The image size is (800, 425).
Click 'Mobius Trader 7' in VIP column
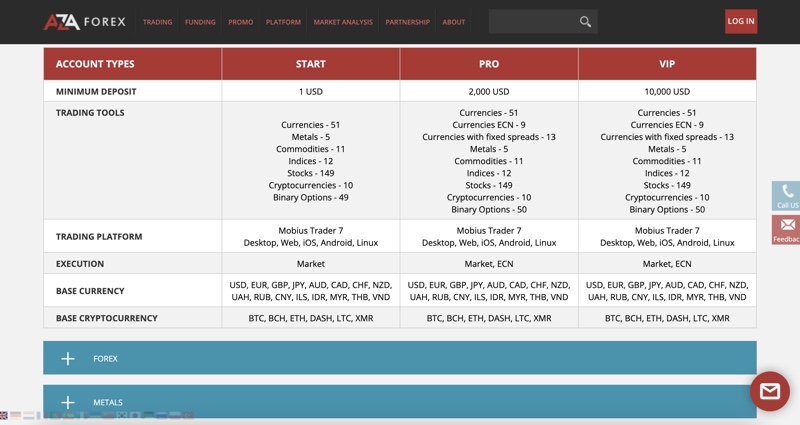[667, 231]
